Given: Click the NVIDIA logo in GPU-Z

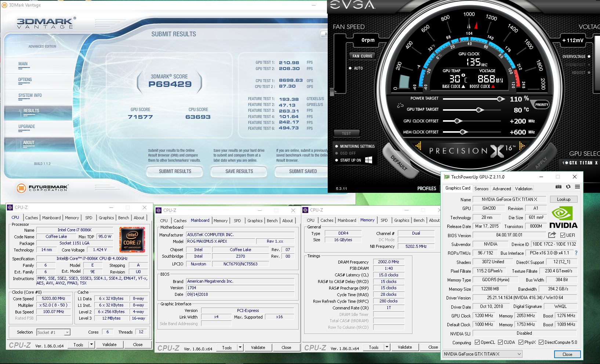Looking at the screenshot, I should 563,218.
